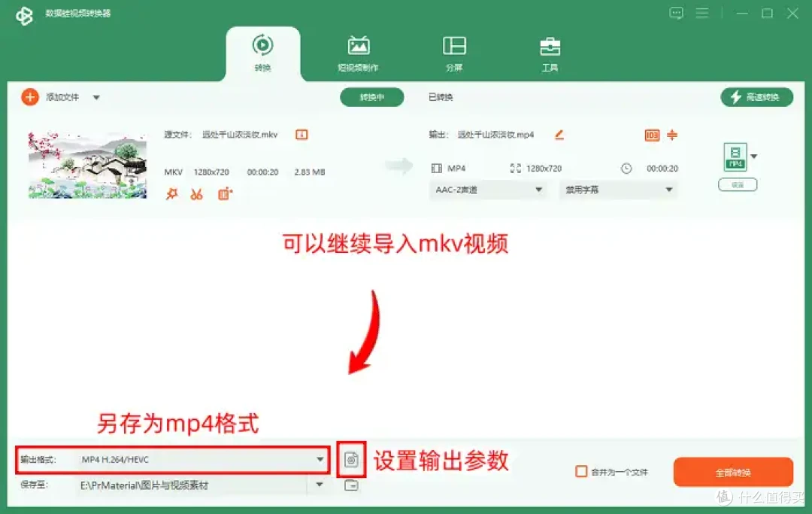
Task: Open the feedback message icon in title bar
Action: 677,13
